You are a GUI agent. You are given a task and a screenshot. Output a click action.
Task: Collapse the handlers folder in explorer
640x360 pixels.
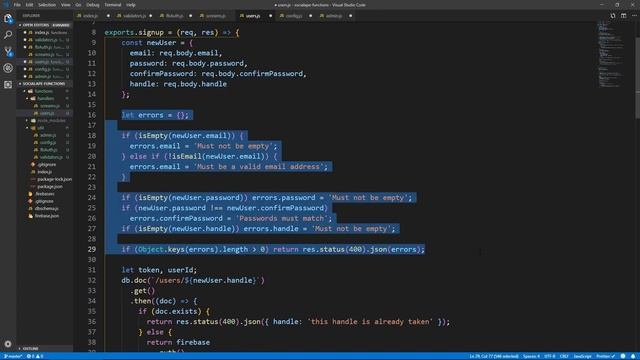[44, 98]
